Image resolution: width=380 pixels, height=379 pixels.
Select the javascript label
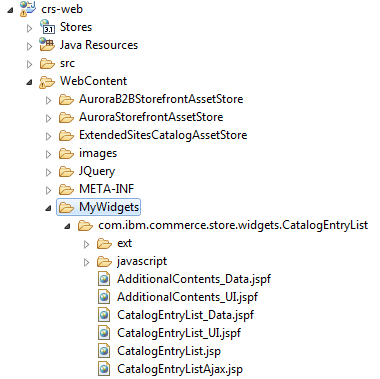coord(142,262)
